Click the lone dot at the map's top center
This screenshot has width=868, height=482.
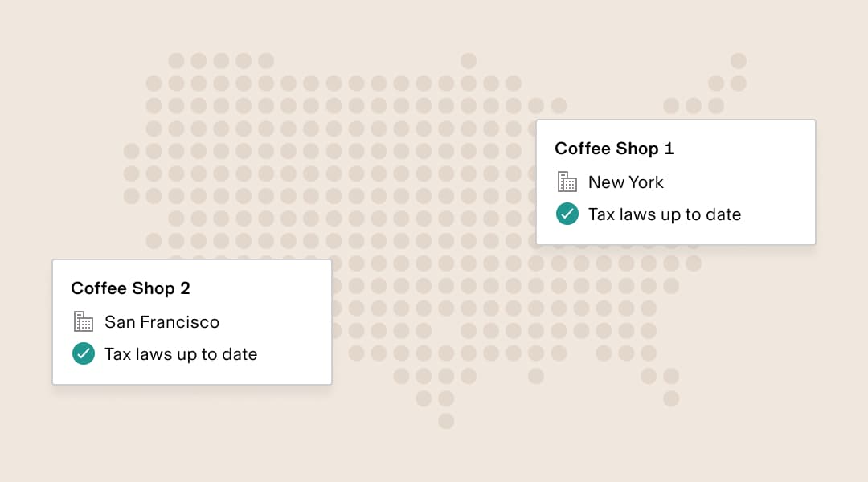pos(469,61)
